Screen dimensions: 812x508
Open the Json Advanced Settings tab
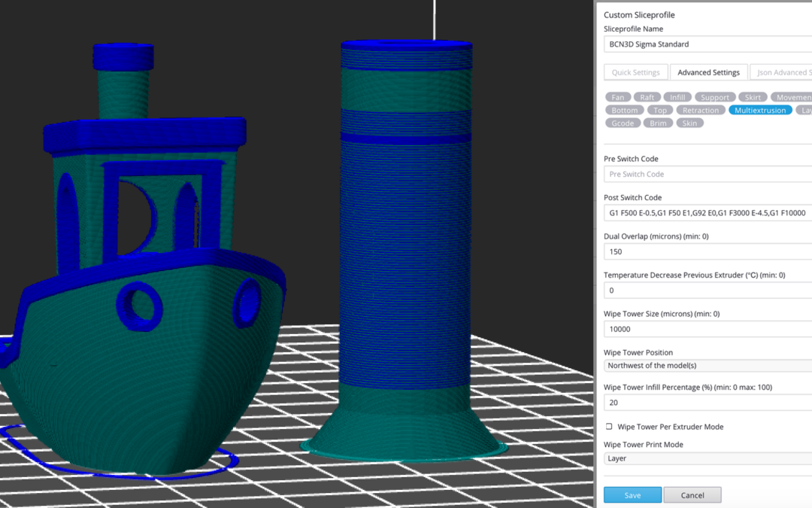pos(781,72)
